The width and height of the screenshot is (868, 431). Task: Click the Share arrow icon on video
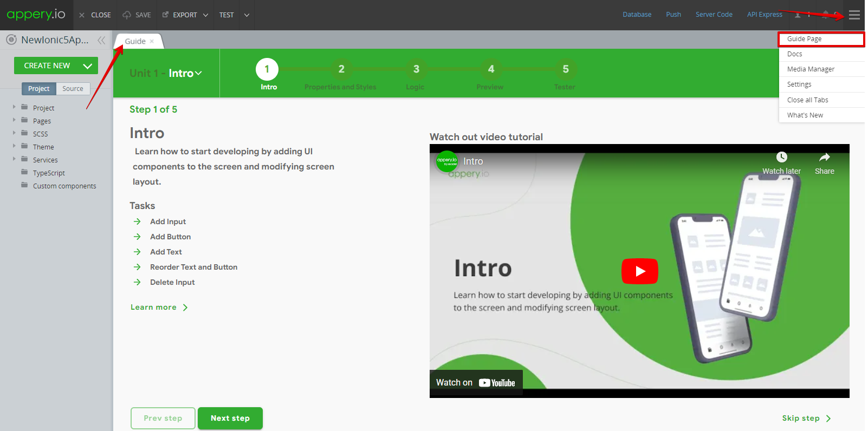tap(825, 157)
